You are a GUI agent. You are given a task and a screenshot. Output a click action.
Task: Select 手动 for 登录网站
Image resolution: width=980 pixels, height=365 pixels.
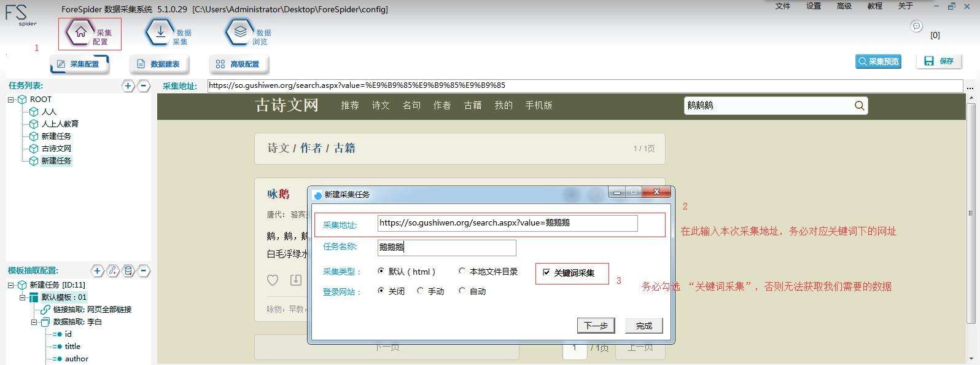[420, 291]
